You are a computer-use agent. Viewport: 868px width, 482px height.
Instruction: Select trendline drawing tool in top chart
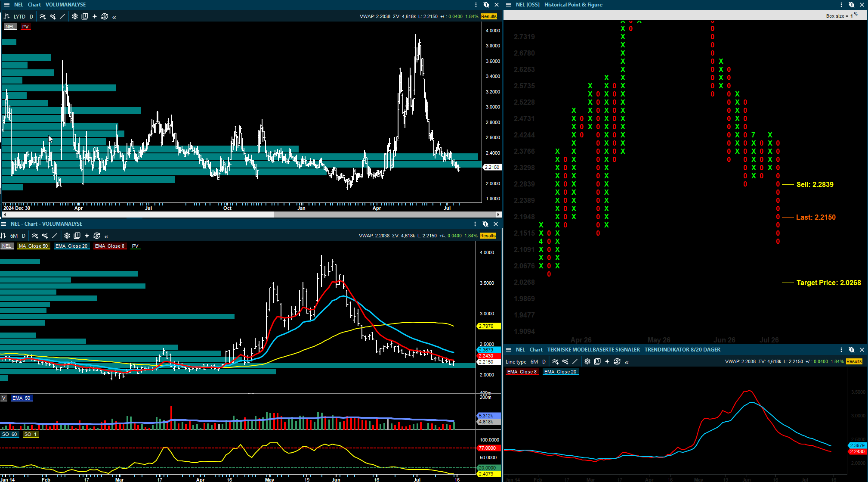coord(62,16)
